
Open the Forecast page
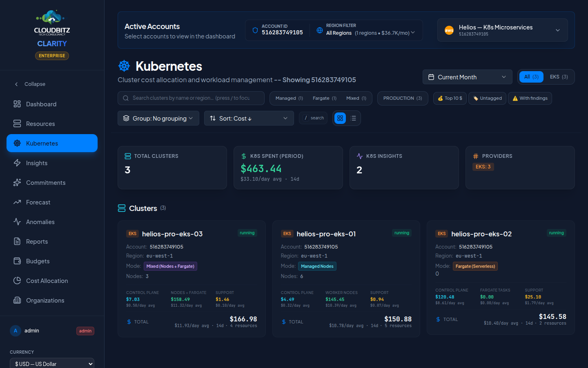52,202
